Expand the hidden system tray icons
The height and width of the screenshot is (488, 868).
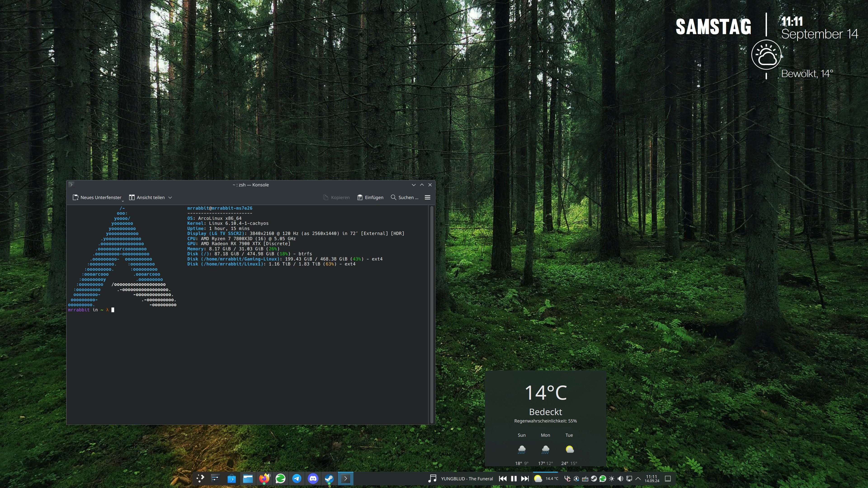click(x=638, y=479)
